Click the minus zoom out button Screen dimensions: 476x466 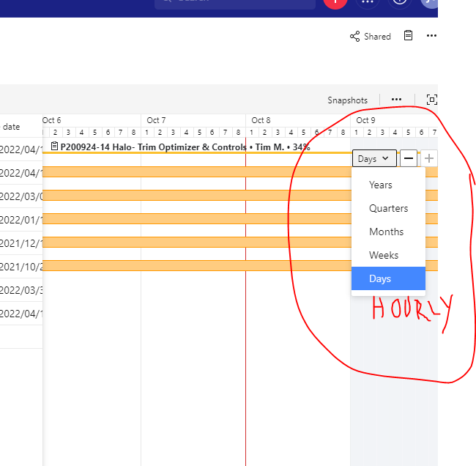(x=409, y=158)
